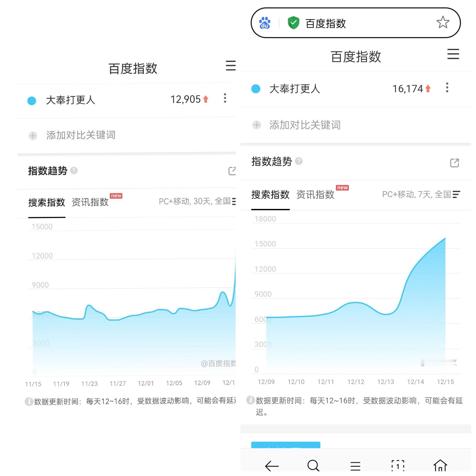Open the hamburger menu in the left screenshot
The height and width of the screenshot is (476, 476).
point(231,65)
